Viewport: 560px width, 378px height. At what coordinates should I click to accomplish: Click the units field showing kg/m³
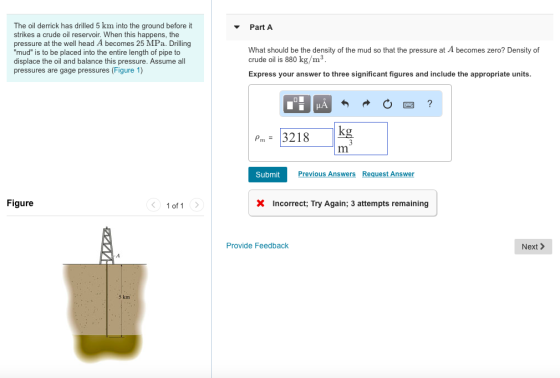pyautogui.click(x=361, y=139)
